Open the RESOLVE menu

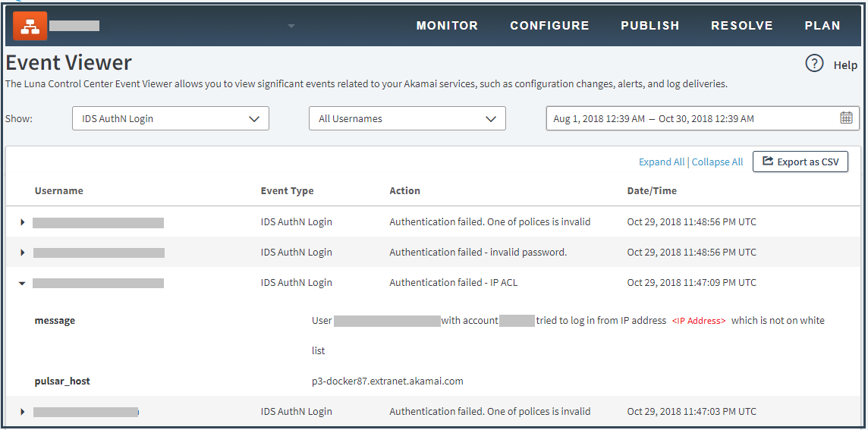coord(741,26)
